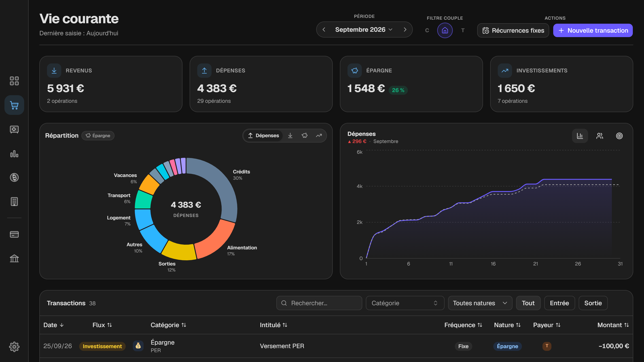Switch Répartition to savings piggy bank icon

305,136
